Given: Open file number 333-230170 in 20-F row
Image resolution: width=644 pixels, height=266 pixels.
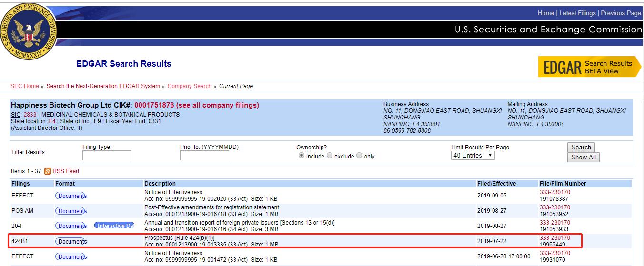Looking at the screenshot, I should 555,223.
